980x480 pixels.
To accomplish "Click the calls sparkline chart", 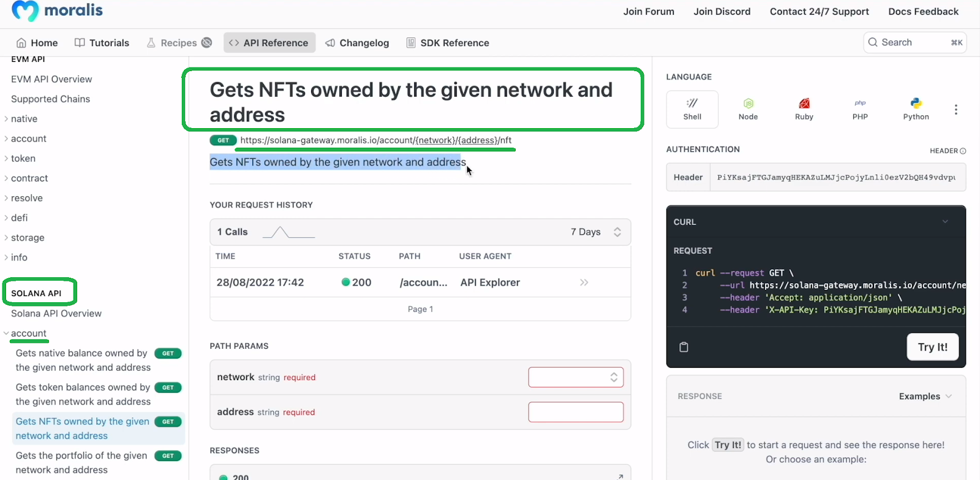I will 288,232.
